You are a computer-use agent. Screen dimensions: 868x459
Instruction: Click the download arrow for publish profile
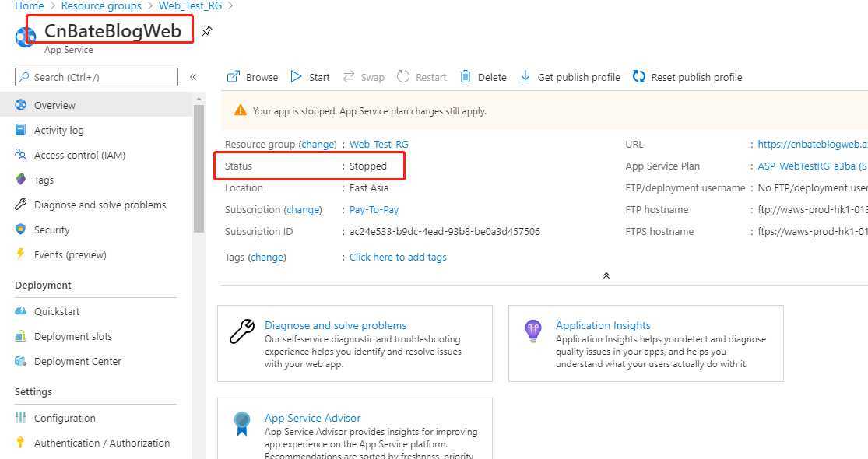(x=525, y=76)
